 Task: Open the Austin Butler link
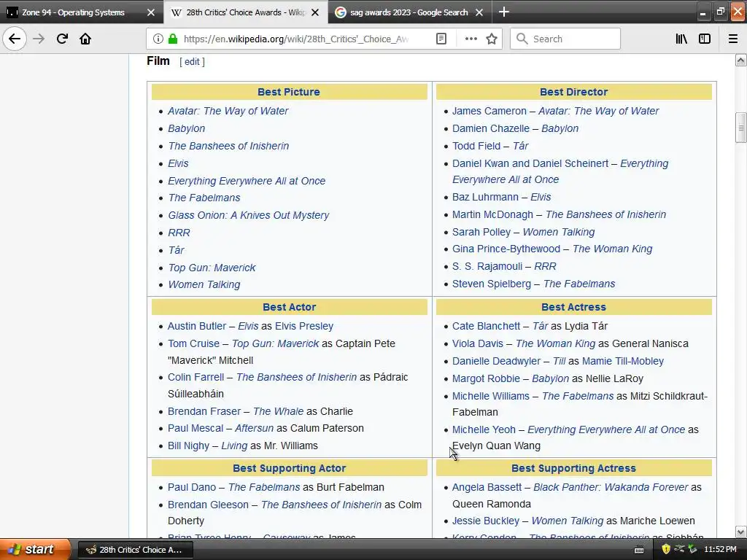coord(197,326)
